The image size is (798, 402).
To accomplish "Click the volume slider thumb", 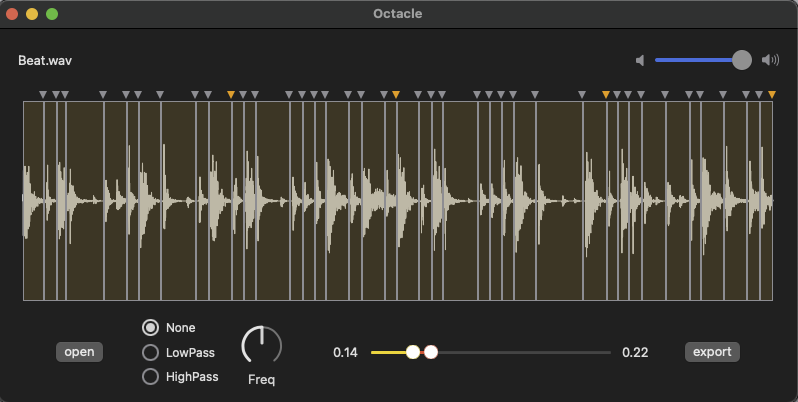I will click(742, 60).
